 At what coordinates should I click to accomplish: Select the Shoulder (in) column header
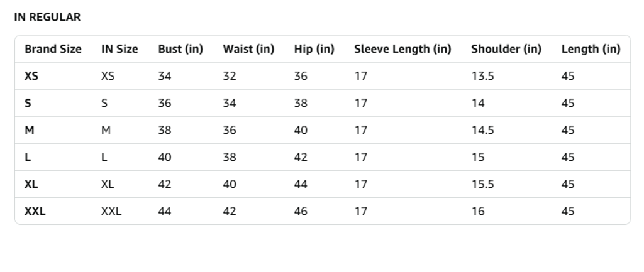pos(506,49)
